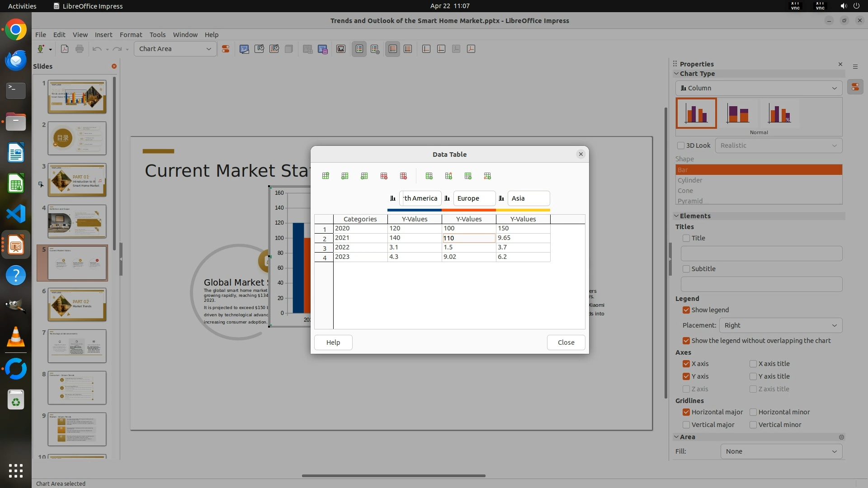Click the Help button in Data Table
The height and width of the screenshot is (488, 868).
point(333,343)
